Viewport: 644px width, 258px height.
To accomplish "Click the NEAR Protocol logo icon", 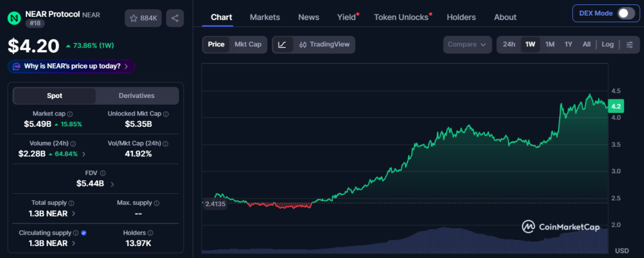I will pyautogui.click(x=15, y=18).
